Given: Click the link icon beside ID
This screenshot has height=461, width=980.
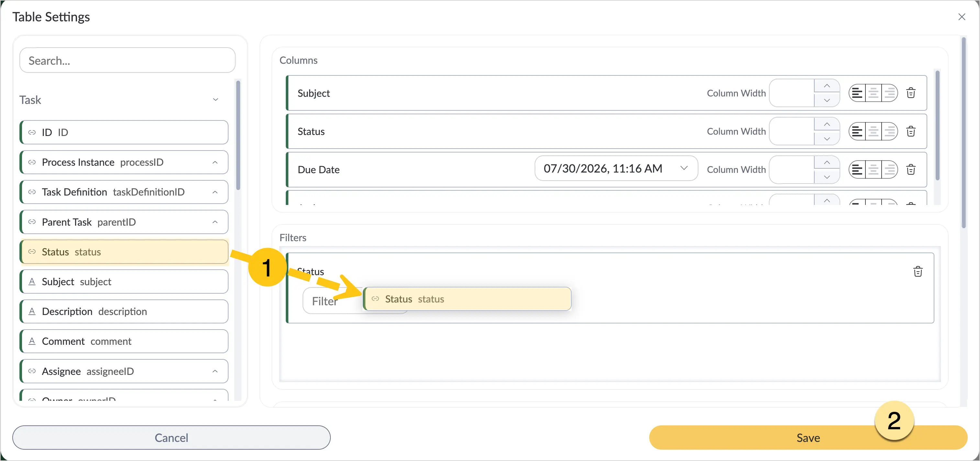Looking at the screenshot, I should coord(32,132).
